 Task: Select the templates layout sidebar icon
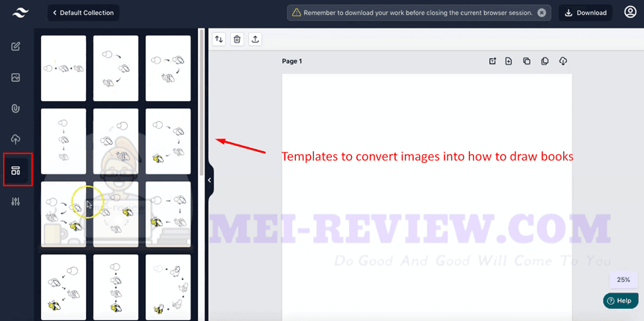pos(16,171)
